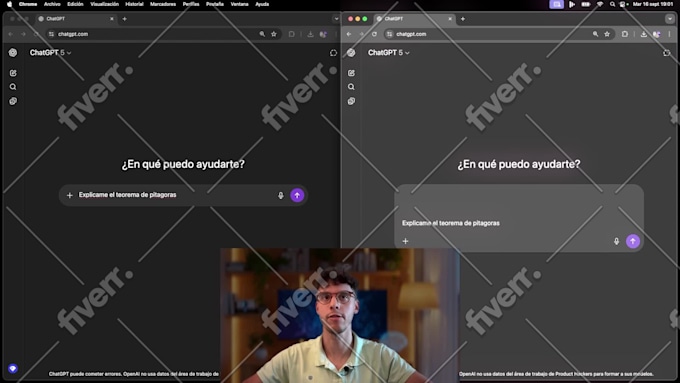
Task: Open downloads in right window toolbar
Action: point(644,34)
